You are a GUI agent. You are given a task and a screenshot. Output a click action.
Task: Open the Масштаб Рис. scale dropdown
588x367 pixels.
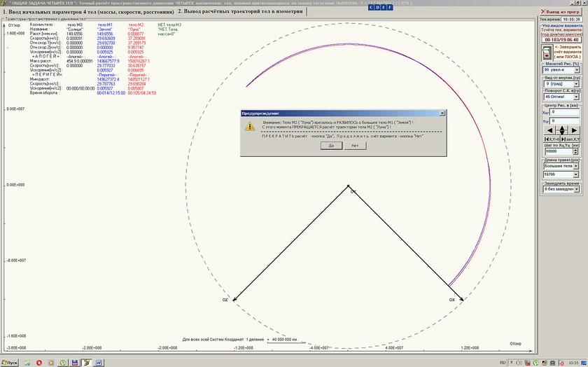(x=577, y=70)
